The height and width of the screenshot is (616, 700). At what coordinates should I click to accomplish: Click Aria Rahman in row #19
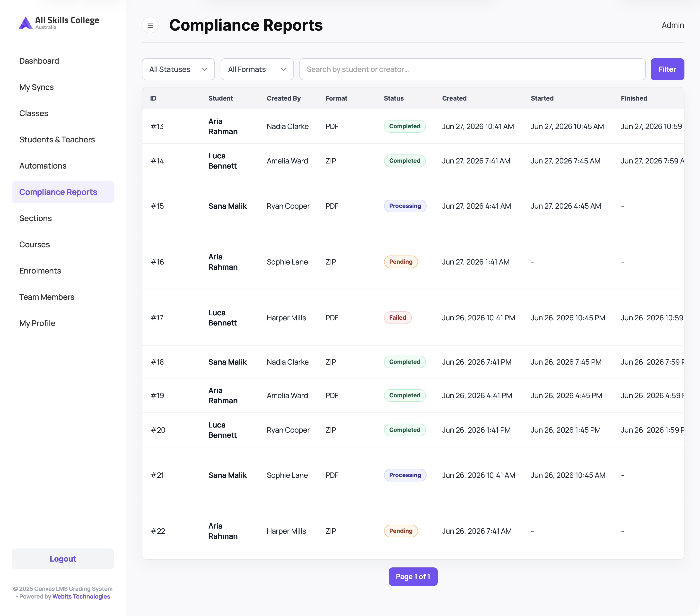point(223,396)
